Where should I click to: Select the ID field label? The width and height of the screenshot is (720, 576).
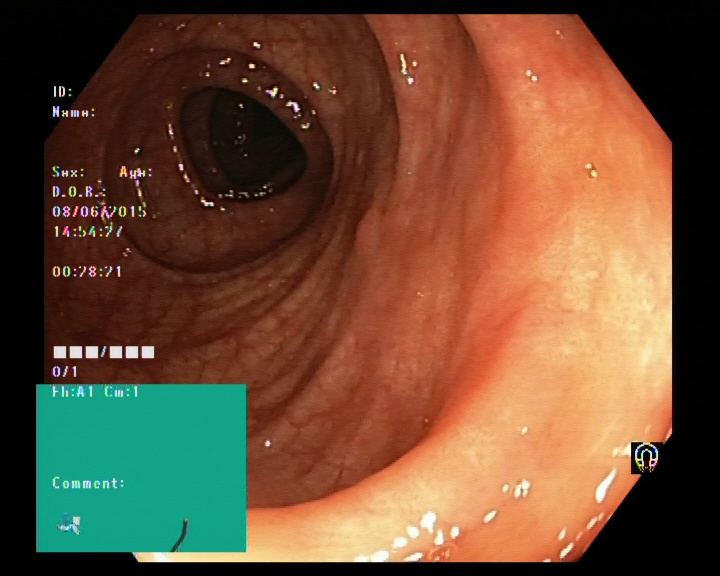63,92
